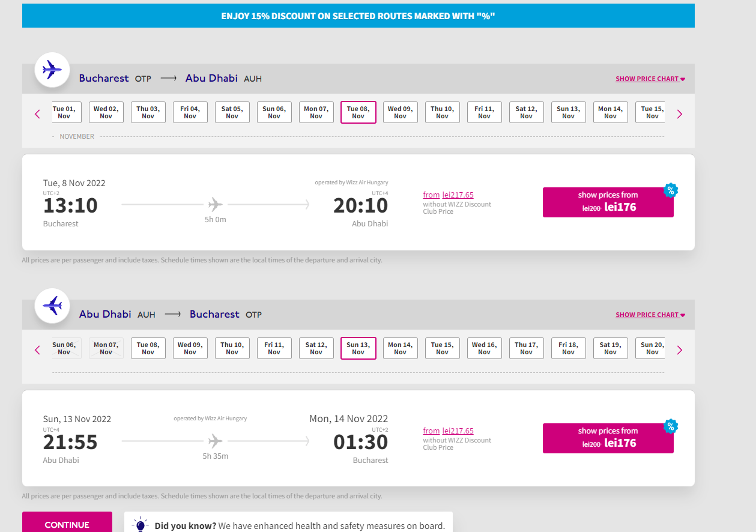The image size is (756, 532).
Task: Click the lightbulb Did you know icon
Action: point(140,525)
